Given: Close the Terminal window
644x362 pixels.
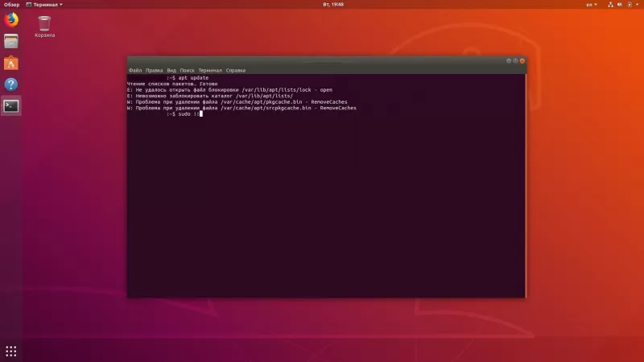Looking at the screenshot, I should (x=522, y=61).
